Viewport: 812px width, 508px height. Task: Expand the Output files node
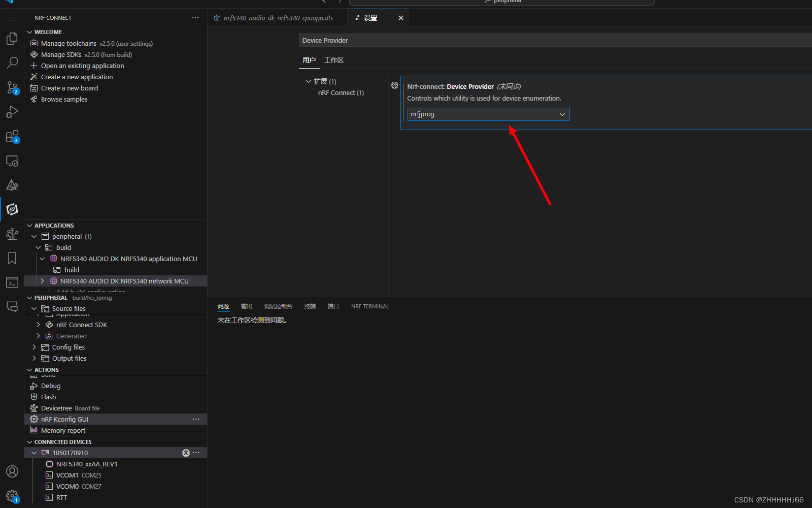point(34,358)
